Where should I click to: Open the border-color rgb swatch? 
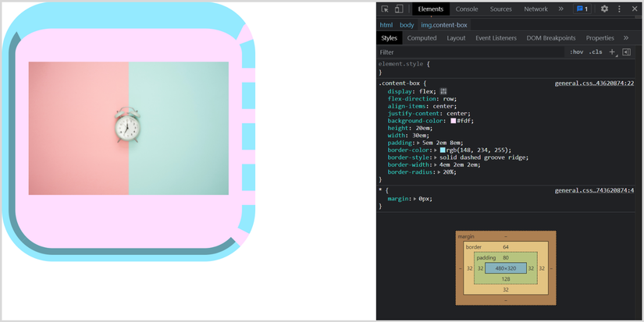(x=443, y=150)
